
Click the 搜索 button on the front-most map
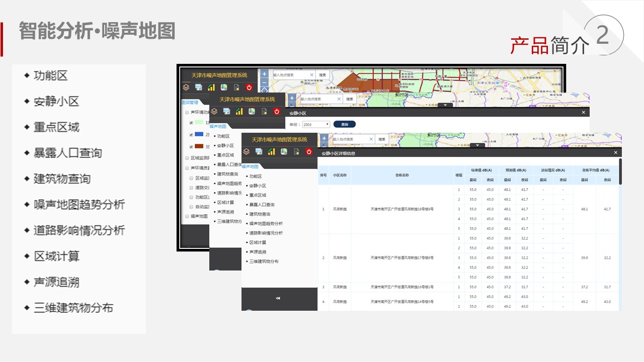(x=382, y=139)
